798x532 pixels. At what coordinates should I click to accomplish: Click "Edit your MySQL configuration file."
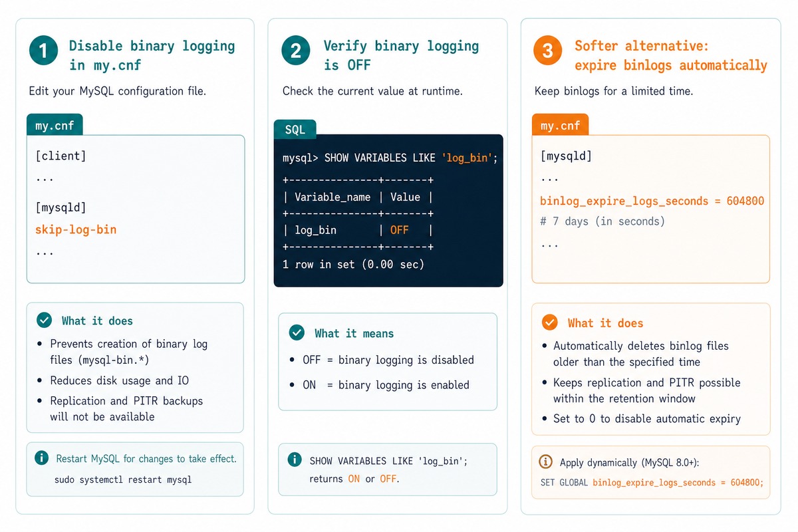[118, 91]
